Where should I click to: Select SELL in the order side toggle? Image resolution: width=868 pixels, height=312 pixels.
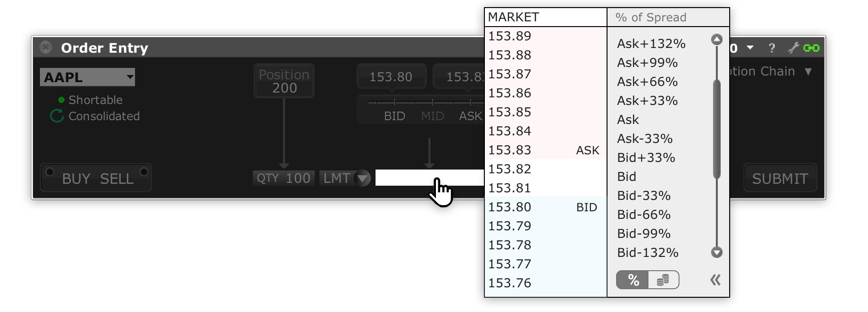pyautogui.click(x=116, y=178)
